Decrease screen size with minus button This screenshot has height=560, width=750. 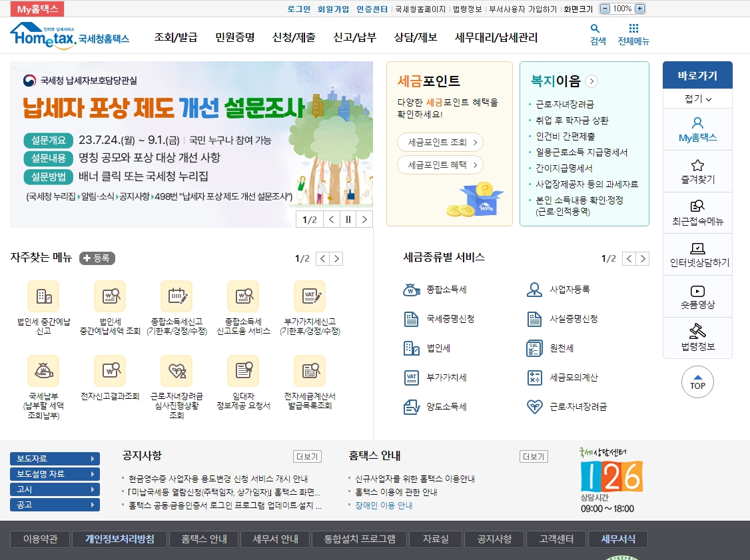605,9
